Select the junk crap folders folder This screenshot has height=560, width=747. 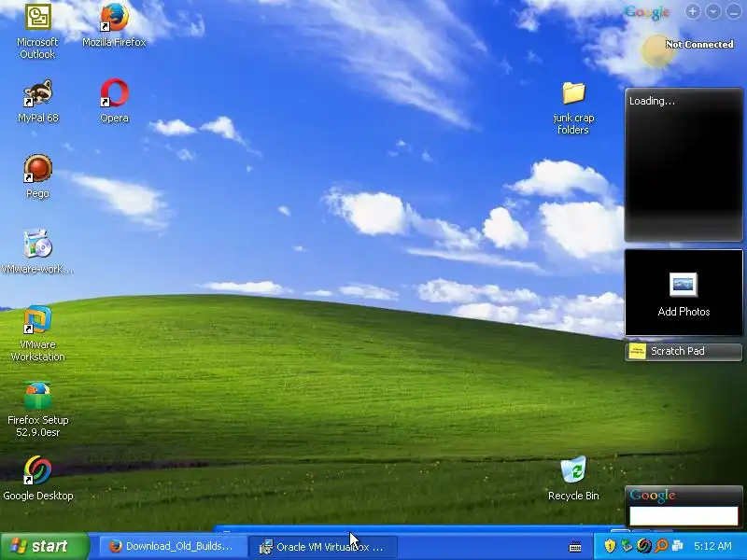point(573,108)
